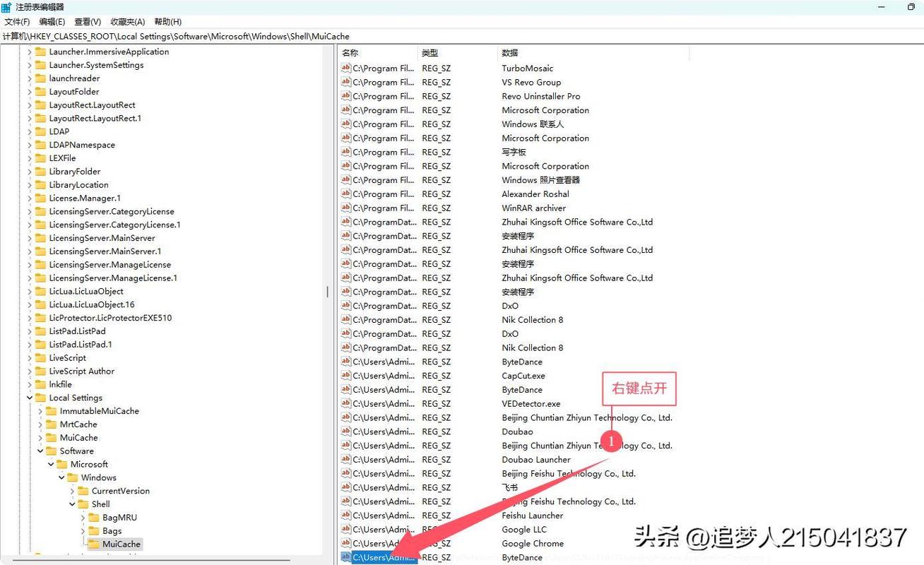
Task: Select the LibraryFolder key's folder icon
Action: pos(40,172)
